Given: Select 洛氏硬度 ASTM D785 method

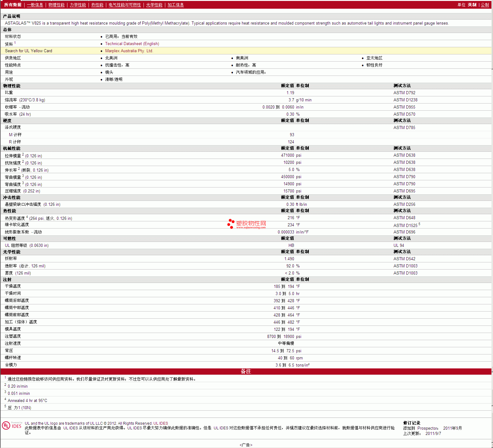Looking at the screenshot, I should (404, 127).
